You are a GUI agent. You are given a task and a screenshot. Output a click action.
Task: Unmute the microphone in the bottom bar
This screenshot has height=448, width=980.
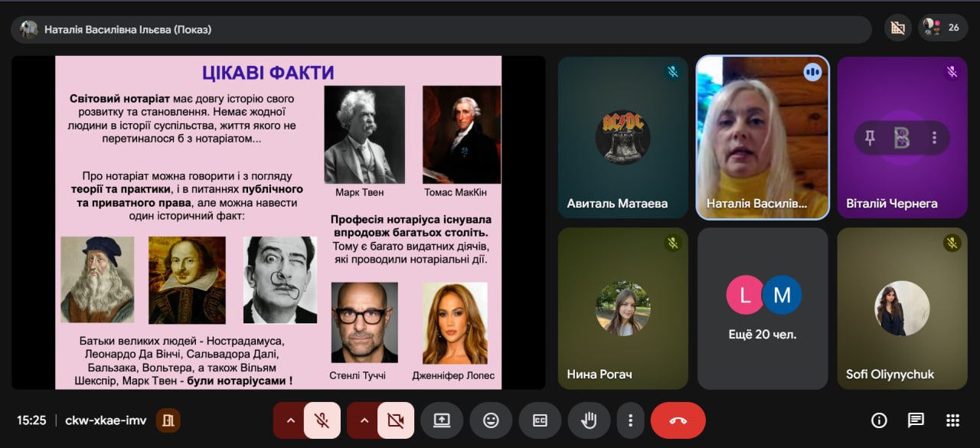(x=322, y=420)
